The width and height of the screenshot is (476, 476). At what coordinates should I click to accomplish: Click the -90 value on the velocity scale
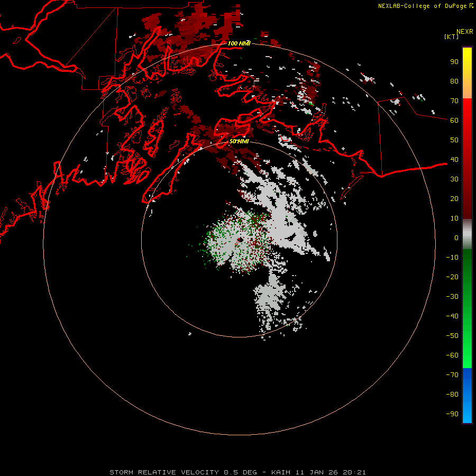452,414
